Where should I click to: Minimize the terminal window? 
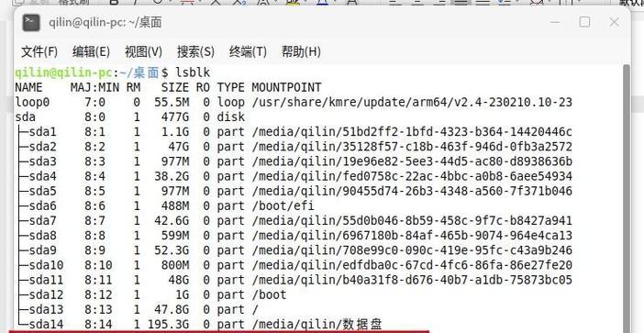(555, 22)
